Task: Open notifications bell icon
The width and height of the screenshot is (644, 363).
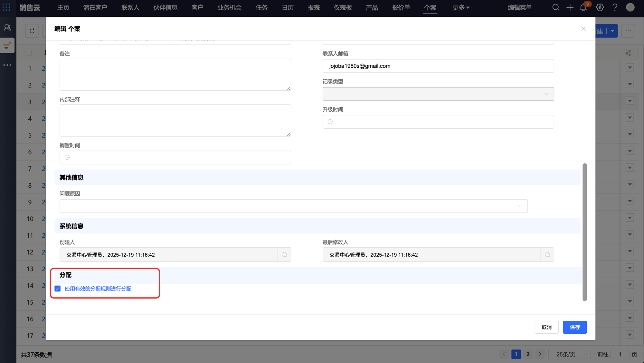Action: 583,8
